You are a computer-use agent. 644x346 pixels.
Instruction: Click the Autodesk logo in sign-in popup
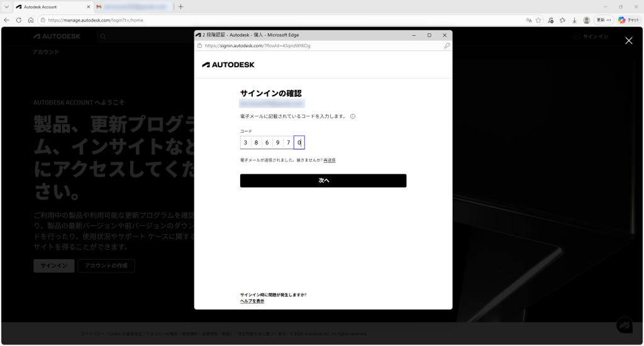pyautogui.click(x=228, y=65)
